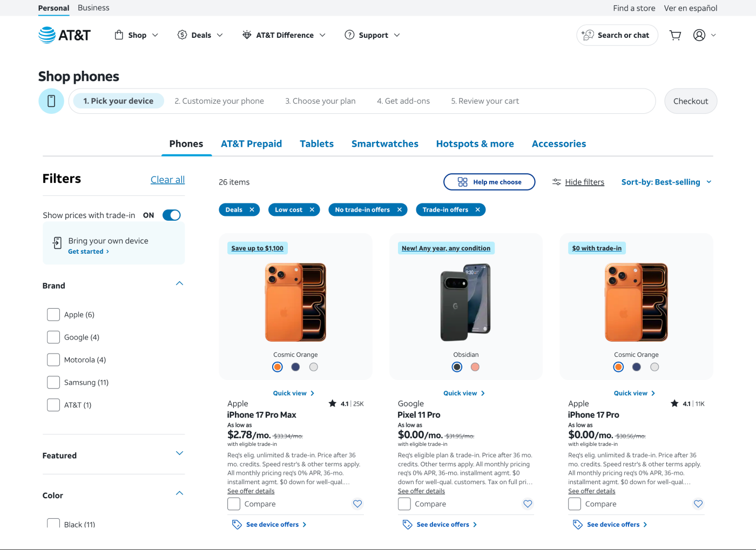Open the shopping cart icon
The width and height of the screenshot is (756, 550).
[x=675, y=35]
